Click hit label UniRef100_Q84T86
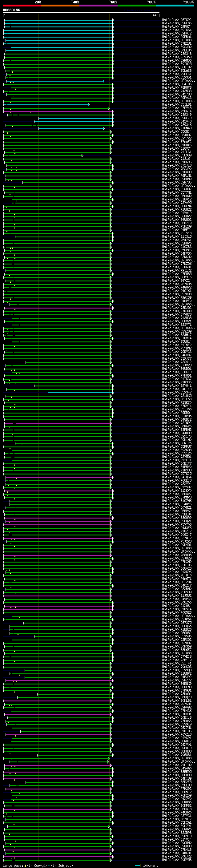Viewport: 197px width, 868px height. click(x=177, y=85)
